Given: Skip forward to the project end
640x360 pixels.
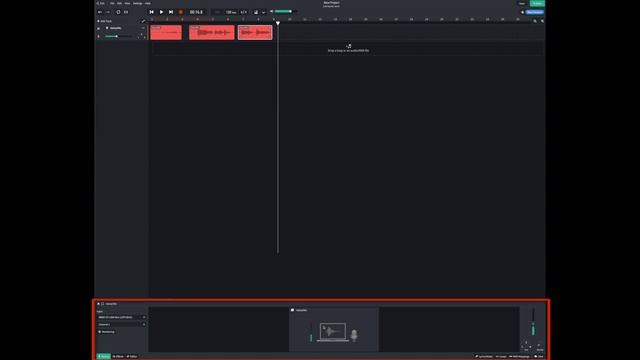Looking at the screenshot, I should point(171,12).
